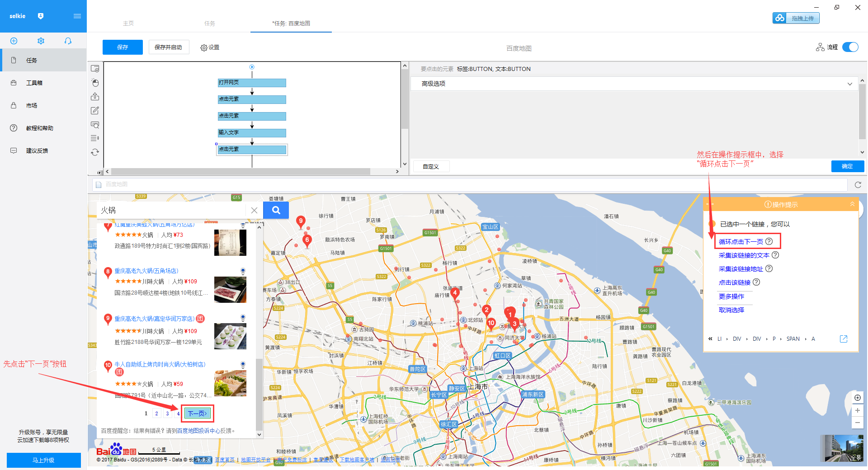Open 设置 next to save buttons
The image size is (868, 470).
tap(210, 47)
